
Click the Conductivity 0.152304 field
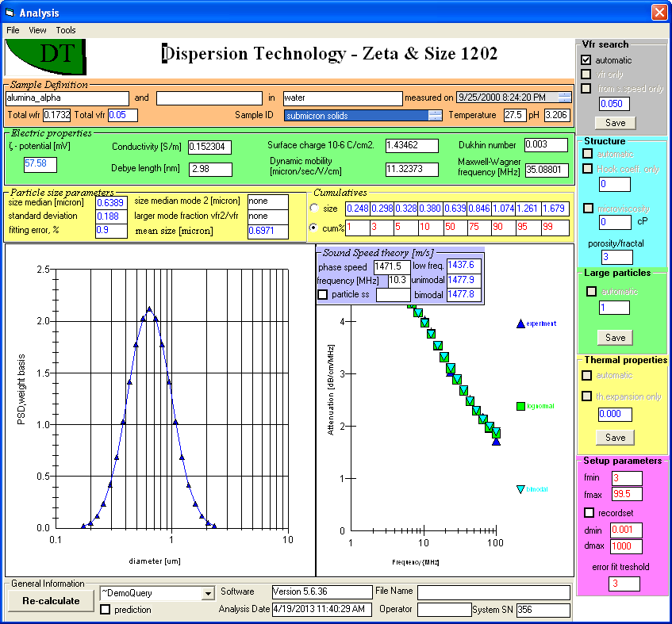tap(210, 147)
